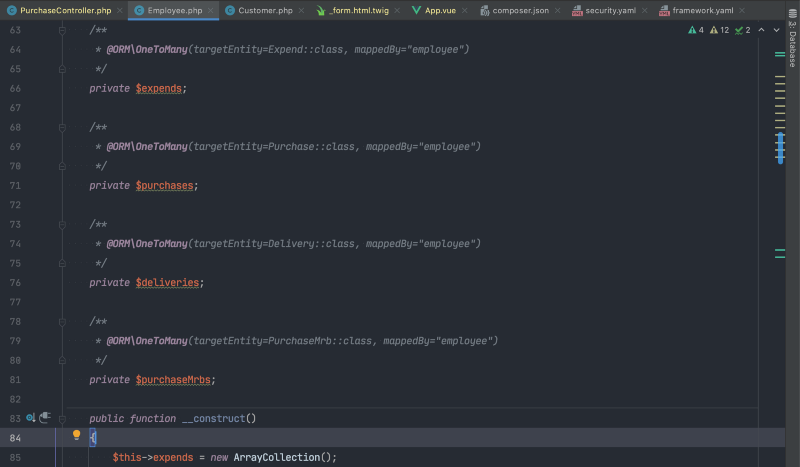Click the typos indicator showing 2
The width and height of the screenshot is (800, 467).
742,30
